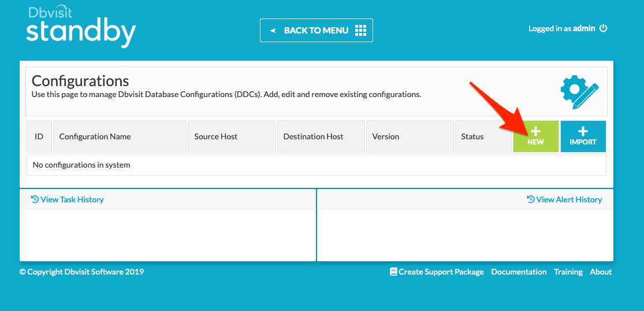Click the 'No configurations in system' row

pyautogui.click(x=317, y=165)
